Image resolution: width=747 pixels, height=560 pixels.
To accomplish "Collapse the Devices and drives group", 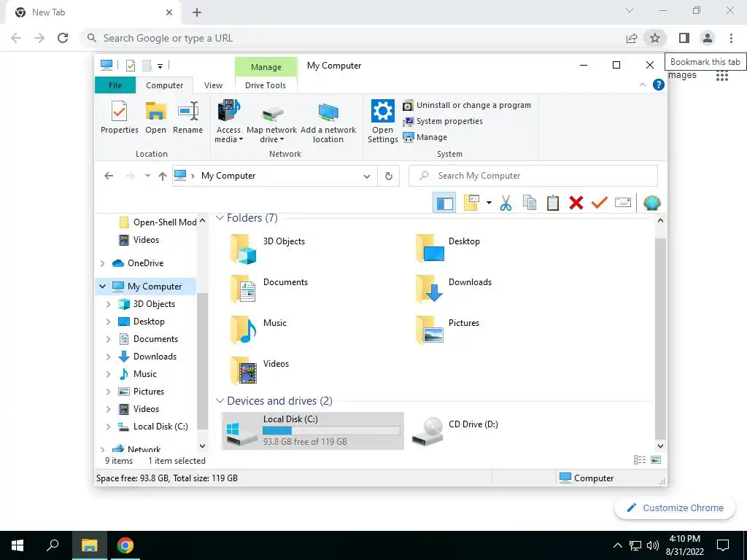I will 220,401.
